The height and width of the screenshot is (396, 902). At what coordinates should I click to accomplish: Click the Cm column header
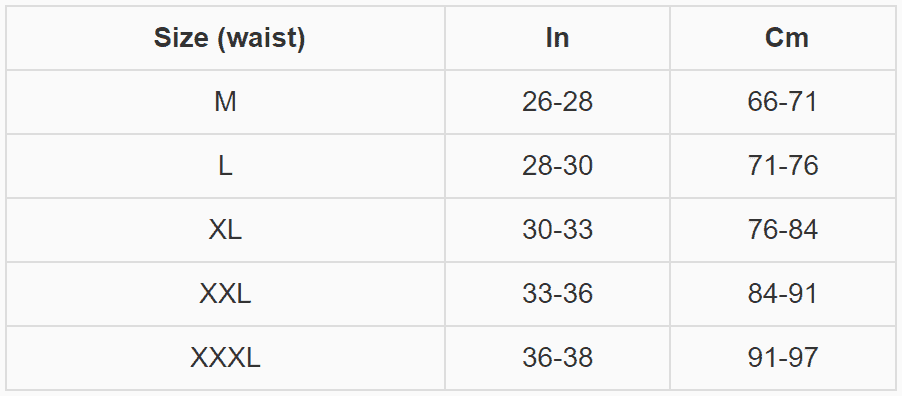coord(786,38)
